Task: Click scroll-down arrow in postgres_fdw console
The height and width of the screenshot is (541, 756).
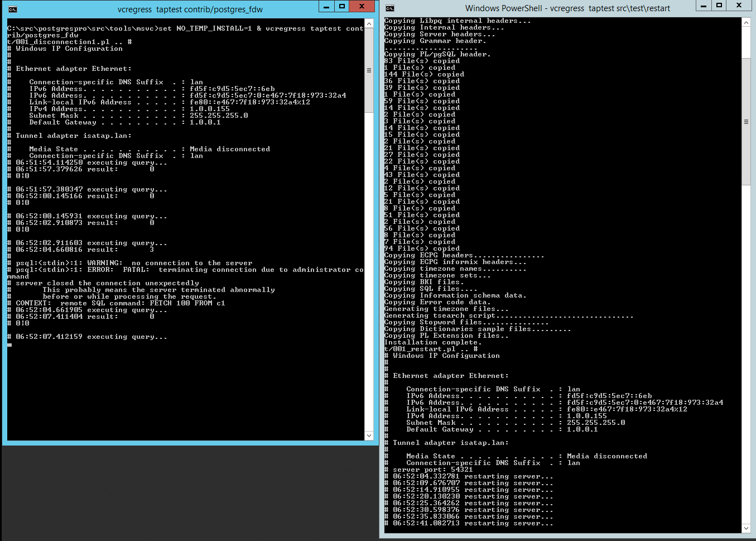Action: click(369, 435)
